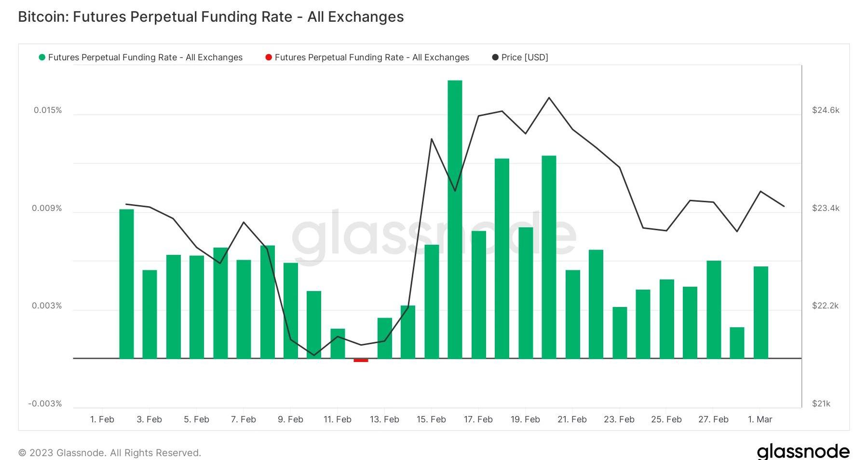Open the glassnode logo in bottom right
The height and width of the screenshot is (460, 868).
click(x=803, y=451)
